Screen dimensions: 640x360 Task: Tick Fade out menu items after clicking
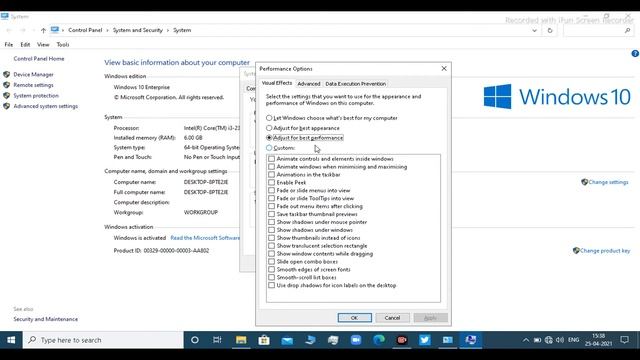pyautogui.click(x=271, y=206)
